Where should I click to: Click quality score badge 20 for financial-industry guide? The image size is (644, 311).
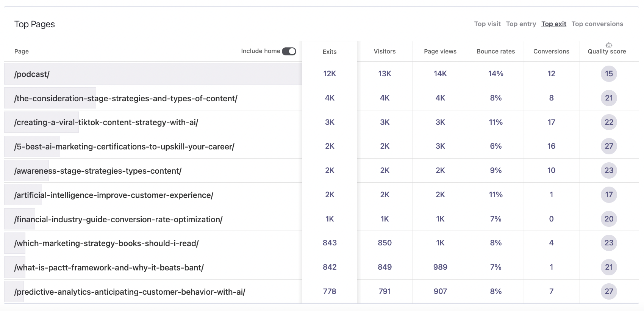608,219
